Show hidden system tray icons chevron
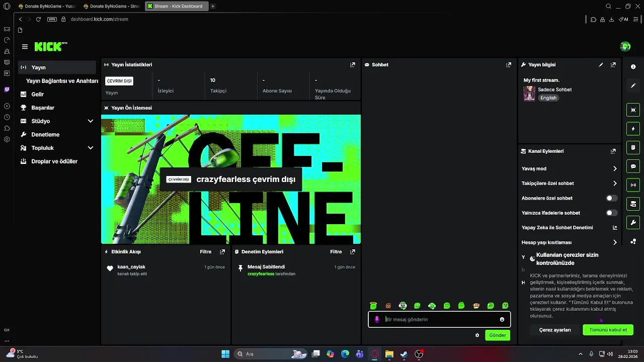The width and height of the screenshot is (644, 362). tap(582, 354)
